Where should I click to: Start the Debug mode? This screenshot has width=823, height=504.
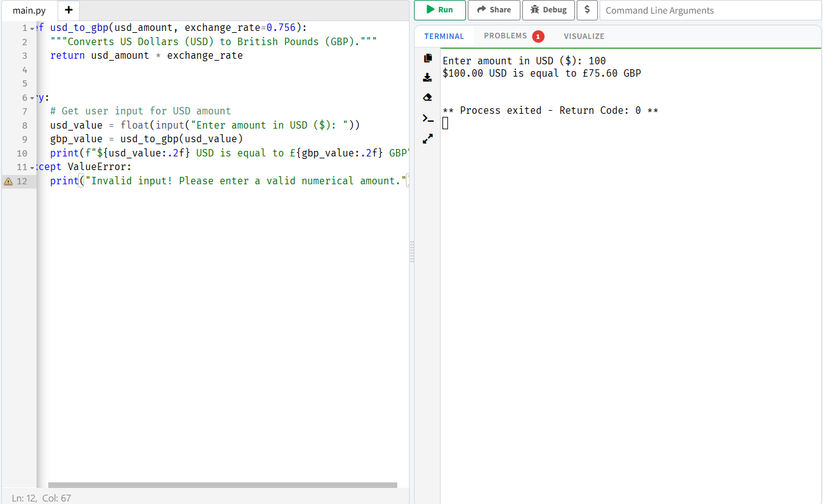coord(548,10)
